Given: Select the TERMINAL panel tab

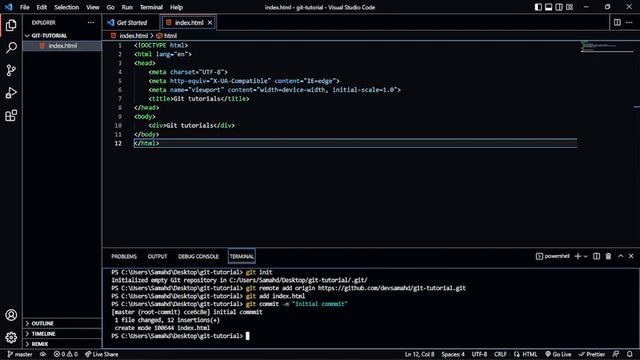Looking at the screenshot, I should tap(242, 256).
